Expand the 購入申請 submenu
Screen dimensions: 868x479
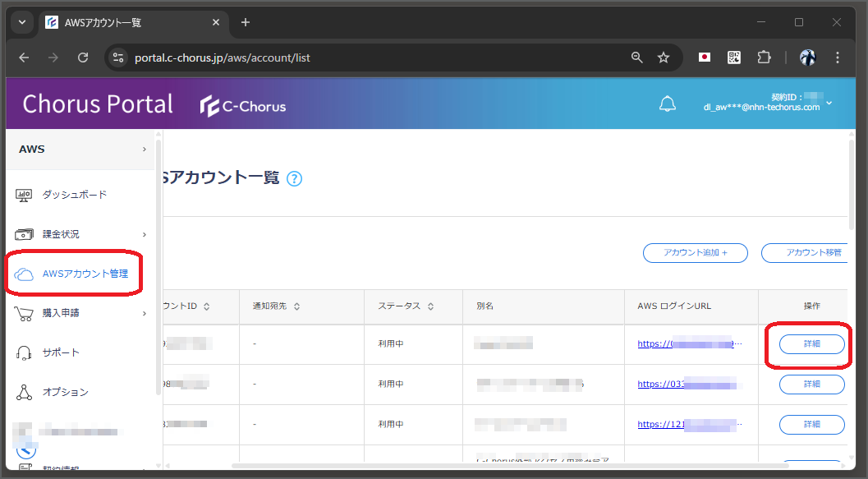point(145,313)
